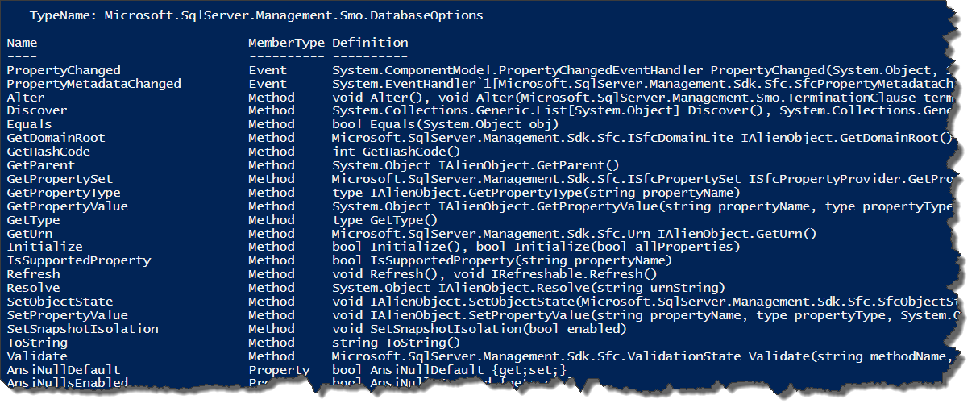The height and width of the screenshot is (412, 980).
Task: Click the Alter entry in the Name column
Action: click(26, 98)
